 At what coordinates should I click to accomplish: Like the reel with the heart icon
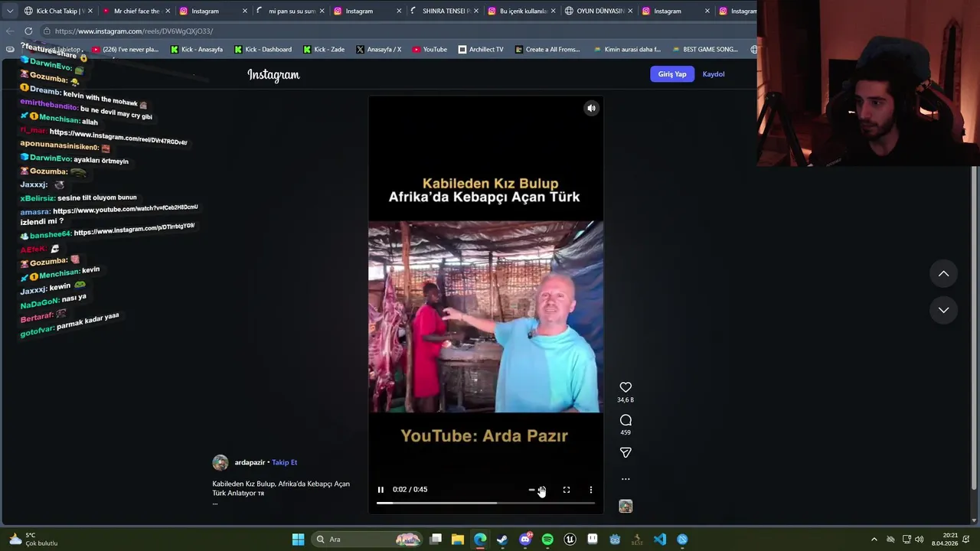click(x=626, y=387)
